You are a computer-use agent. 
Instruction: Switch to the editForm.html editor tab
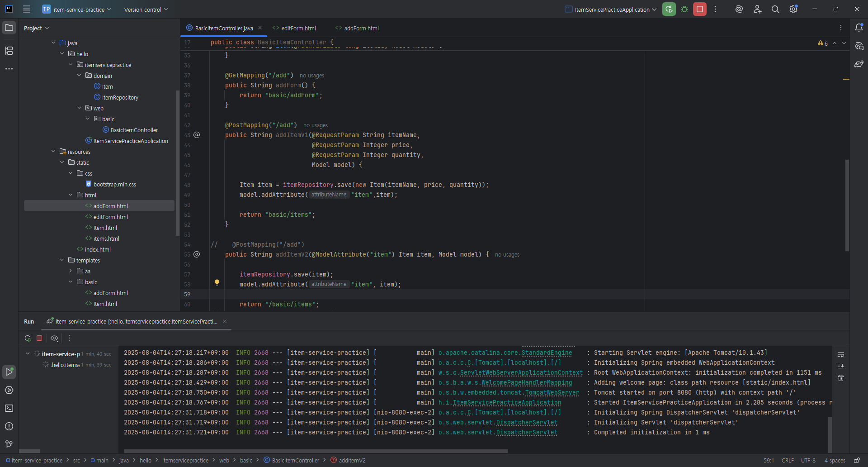coord(298,28)
